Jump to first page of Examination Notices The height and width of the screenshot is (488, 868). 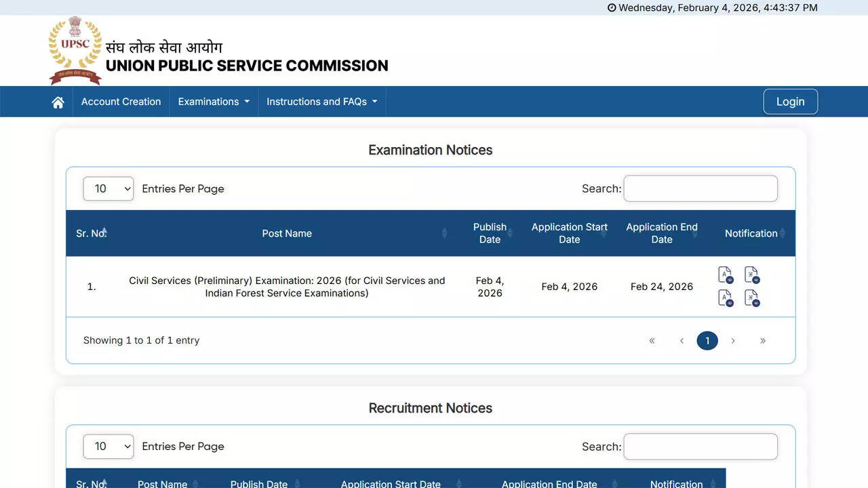[x=652, y=340]
